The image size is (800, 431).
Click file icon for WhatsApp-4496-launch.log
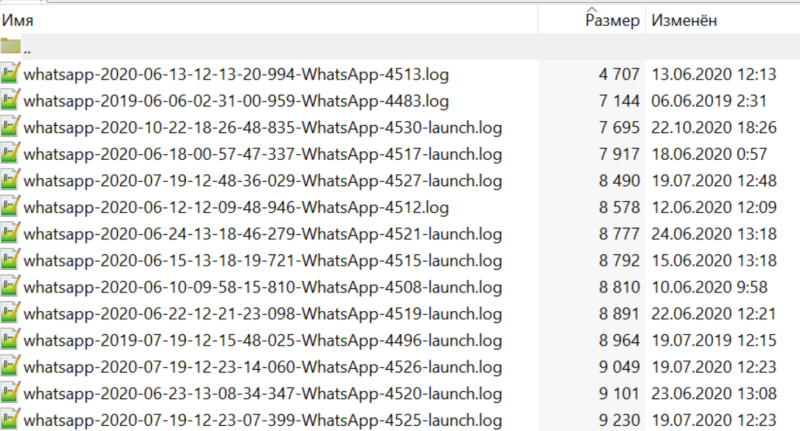pos(10,339)
